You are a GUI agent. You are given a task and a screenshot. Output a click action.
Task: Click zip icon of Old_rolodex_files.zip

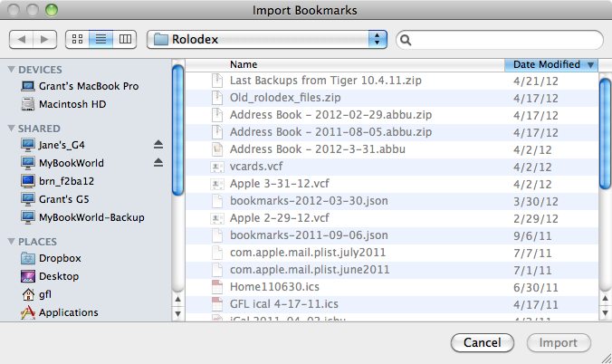click(217, 98)
